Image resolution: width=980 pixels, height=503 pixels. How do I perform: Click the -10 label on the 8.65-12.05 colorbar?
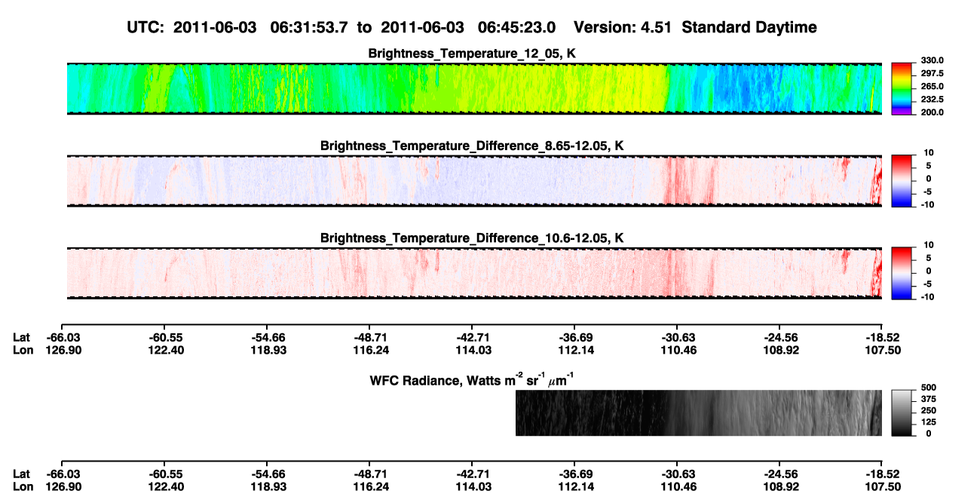click(928, 204)
